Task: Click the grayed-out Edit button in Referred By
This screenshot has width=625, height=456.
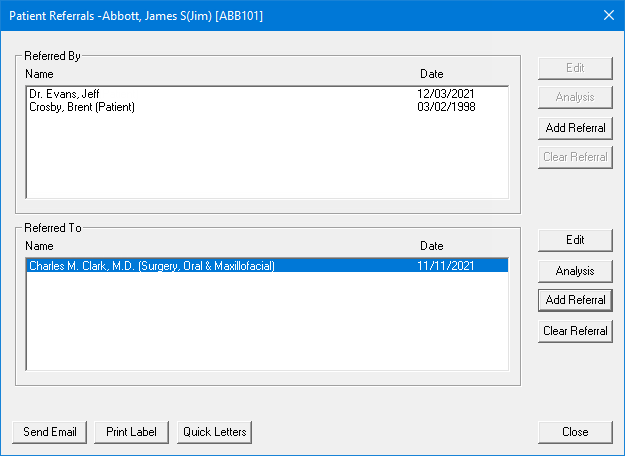Action: [x=574, y=68]
